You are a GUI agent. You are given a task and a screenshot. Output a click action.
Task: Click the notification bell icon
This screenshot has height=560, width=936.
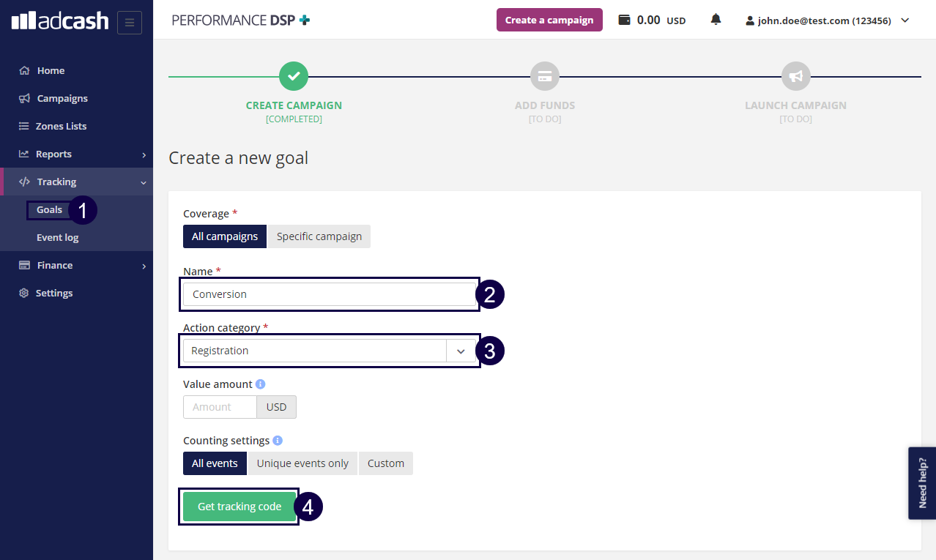click(x=716, y=20)
